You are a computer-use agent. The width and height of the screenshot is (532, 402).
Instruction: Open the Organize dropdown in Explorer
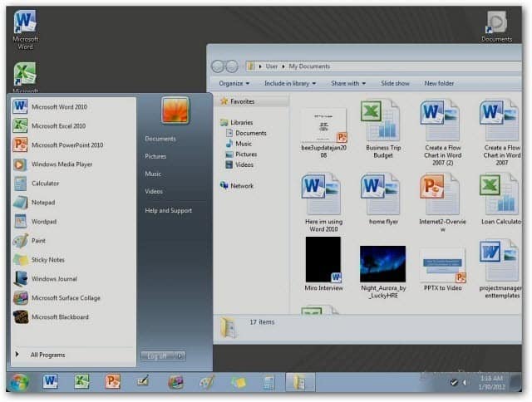tap(234, 83)
